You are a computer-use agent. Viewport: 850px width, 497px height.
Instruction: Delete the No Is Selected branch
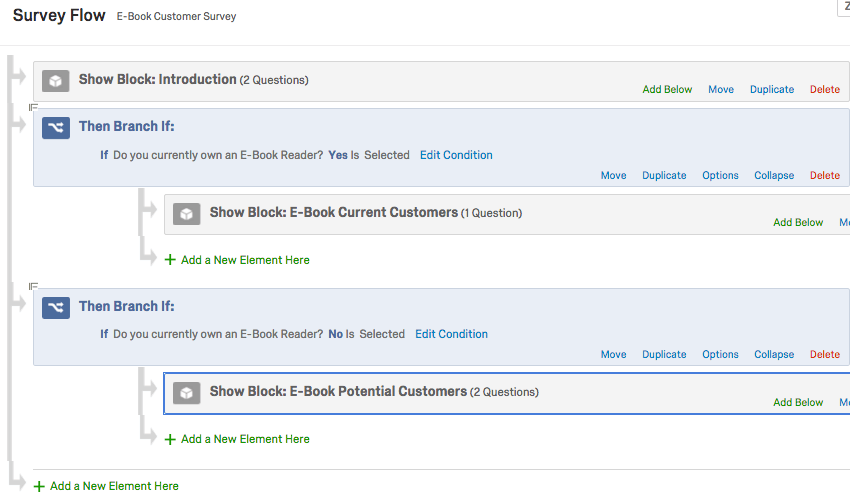click(825, 355)
